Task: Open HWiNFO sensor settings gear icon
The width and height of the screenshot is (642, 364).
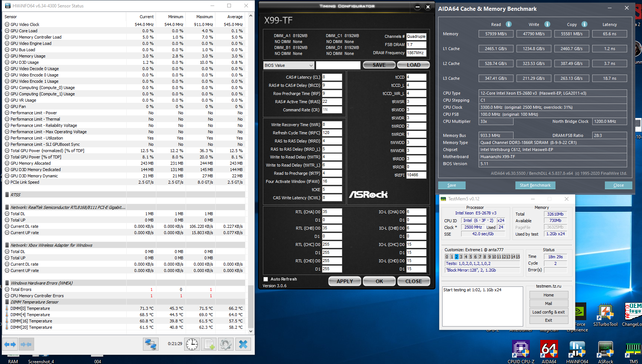Action: (226, 344)
